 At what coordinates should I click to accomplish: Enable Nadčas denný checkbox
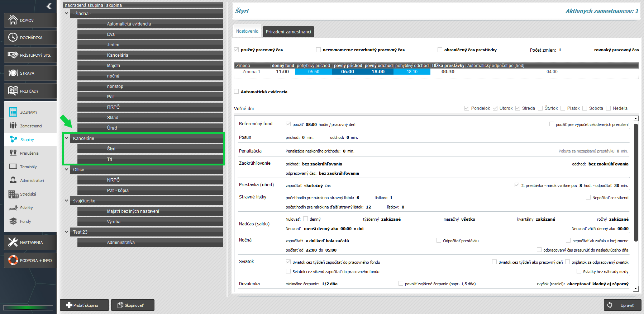click(305, 219)
